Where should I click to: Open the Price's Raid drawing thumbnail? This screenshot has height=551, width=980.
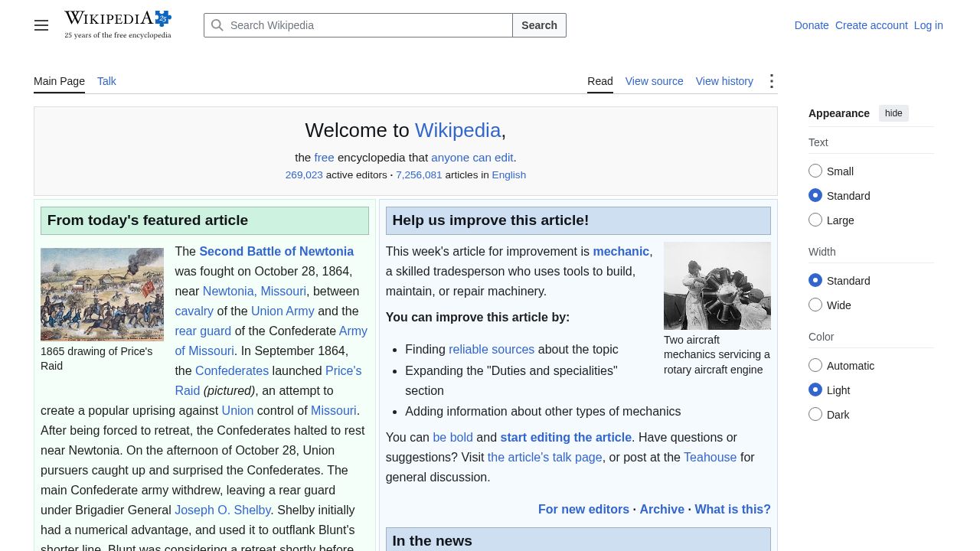pyautogui.click(x=102, y=295)
